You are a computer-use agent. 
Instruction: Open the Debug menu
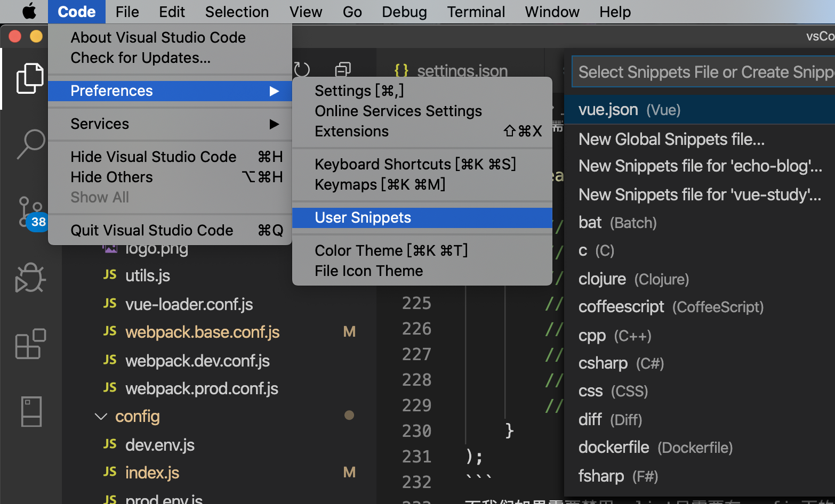(x=404, y=12)
